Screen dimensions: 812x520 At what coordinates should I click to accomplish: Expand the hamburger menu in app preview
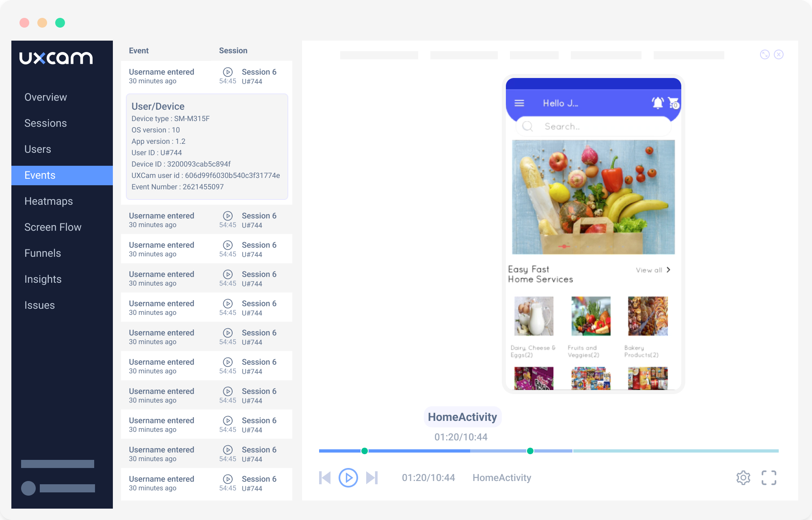coord(519,102)
